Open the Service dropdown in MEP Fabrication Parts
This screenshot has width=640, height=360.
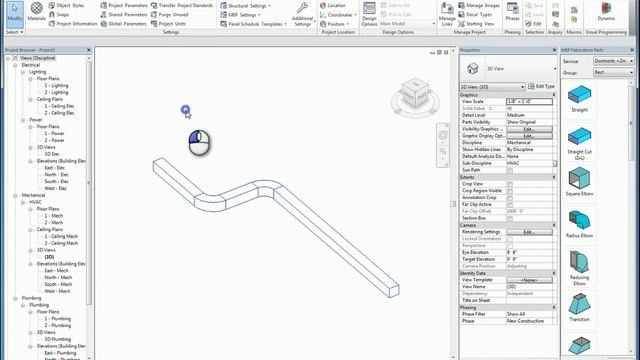click(613, 61)
